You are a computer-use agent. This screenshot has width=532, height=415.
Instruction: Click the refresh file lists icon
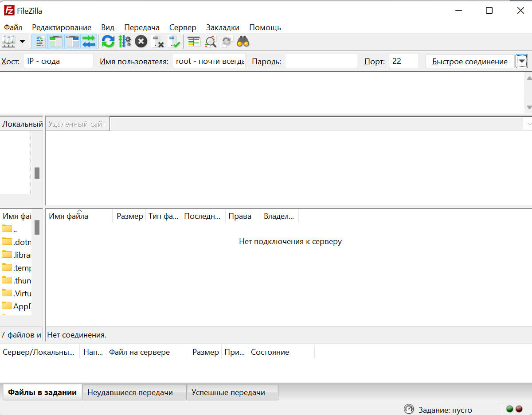click(108, 42)
